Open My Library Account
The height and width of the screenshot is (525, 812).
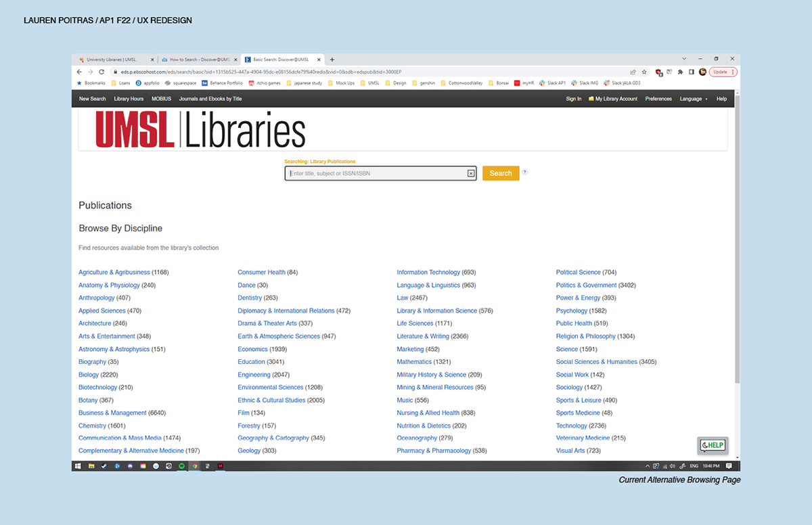point(613,99)
